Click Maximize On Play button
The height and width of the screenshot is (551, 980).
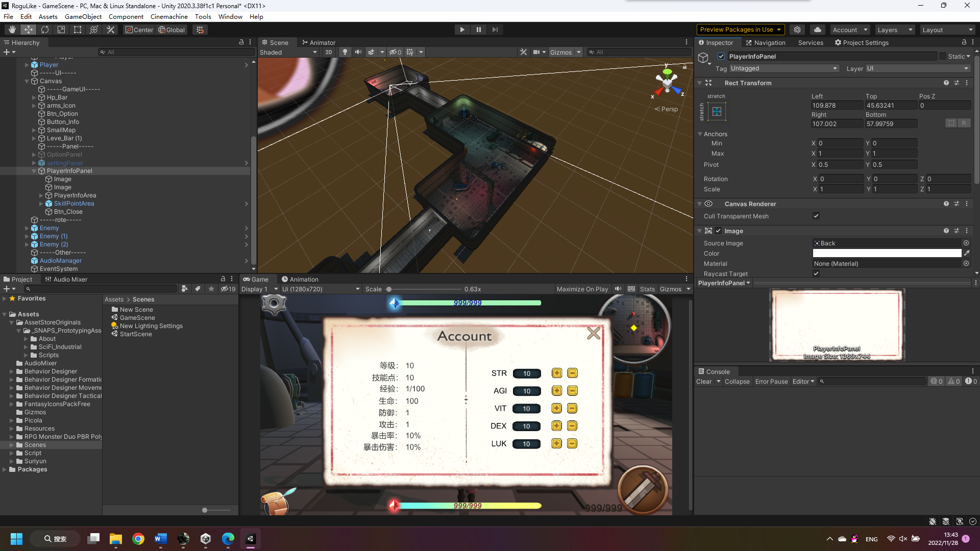coord(582,289)
